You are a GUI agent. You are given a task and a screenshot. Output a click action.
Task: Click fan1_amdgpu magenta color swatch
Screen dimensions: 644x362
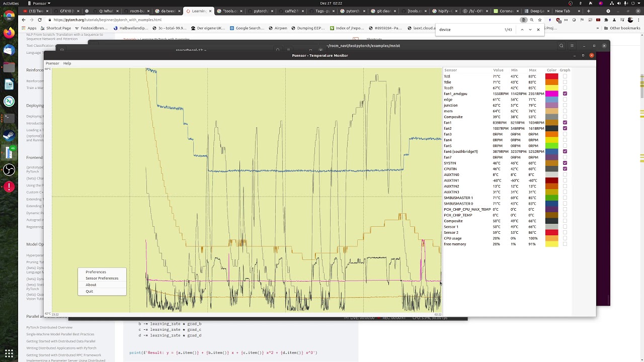[x=551, y=94]
